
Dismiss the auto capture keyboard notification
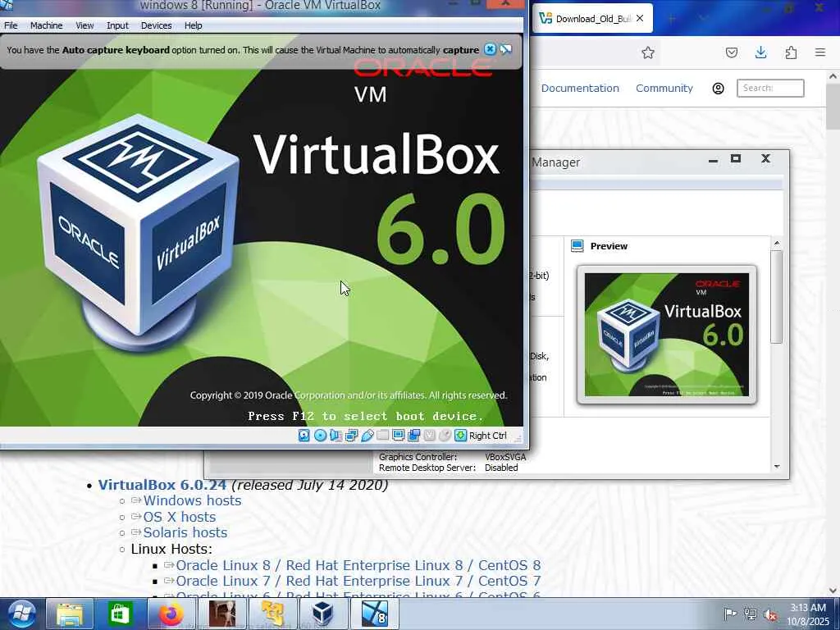tap(490, 49)
